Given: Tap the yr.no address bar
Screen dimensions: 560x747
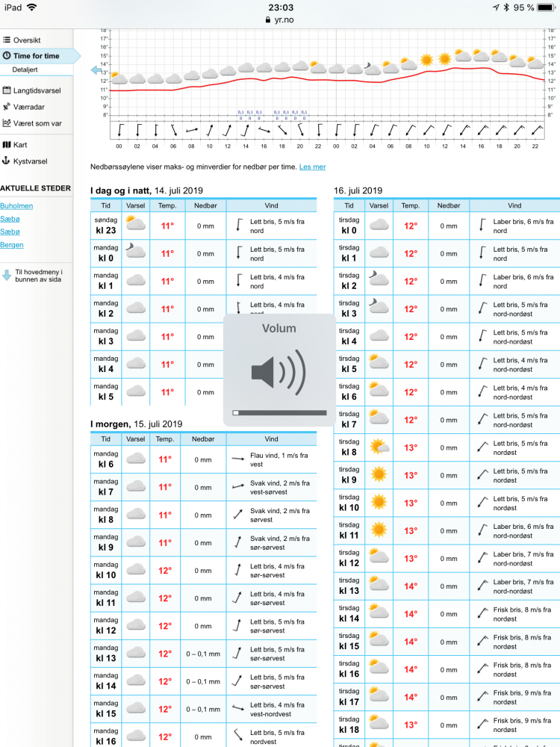Looking at the screenshot, I should (x=280, y=20).
